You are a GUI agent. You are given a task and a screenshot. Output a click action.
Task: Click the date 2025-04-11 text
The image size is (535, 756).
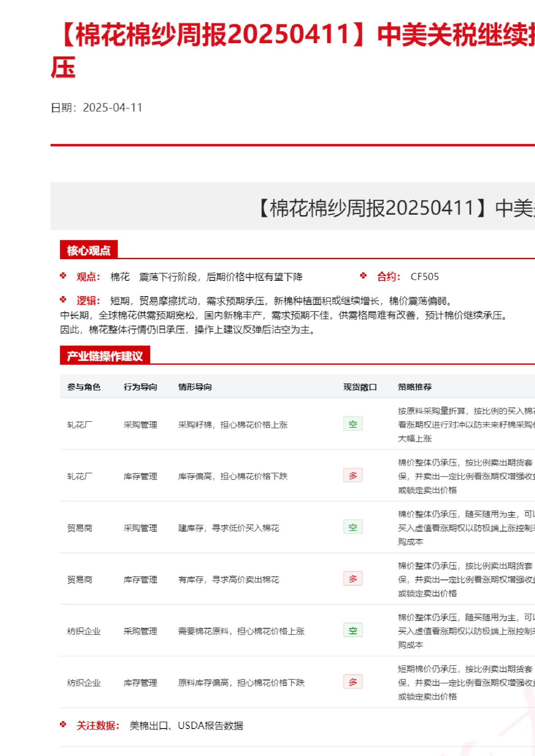point(113,108)
